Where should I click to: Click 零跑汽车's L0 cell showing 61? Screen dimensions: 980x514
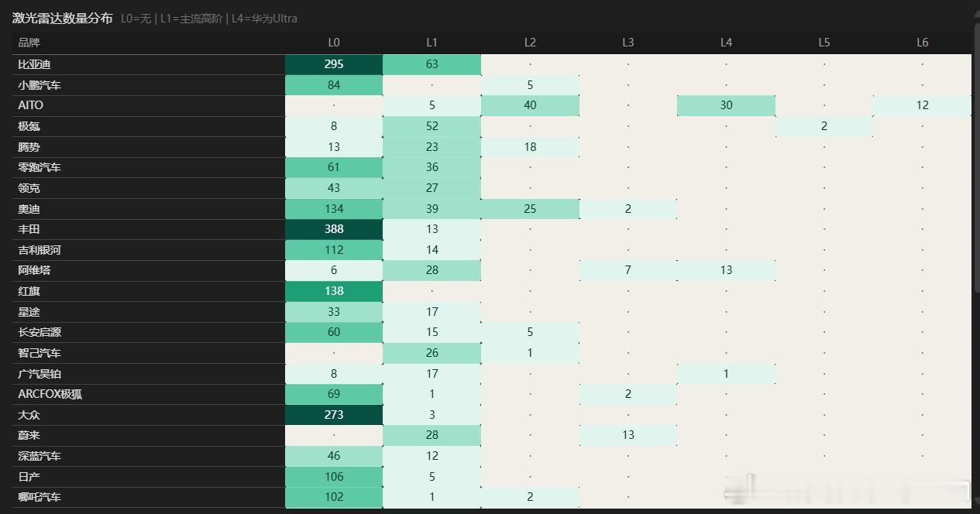334,167
